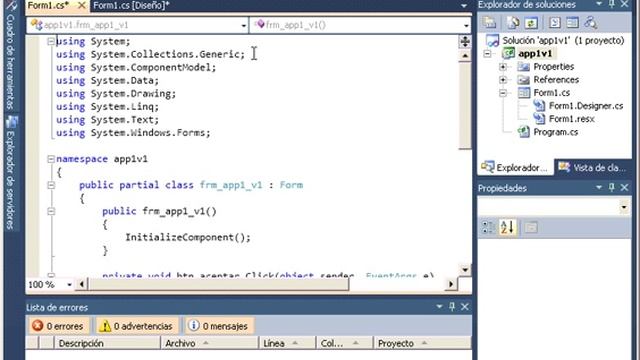Image resolution: width=640 pixels, height=360 pixels.
Task: Click the Categorized view icon in Propiedades
Action: pyautogui.click(x=488, y=227)
